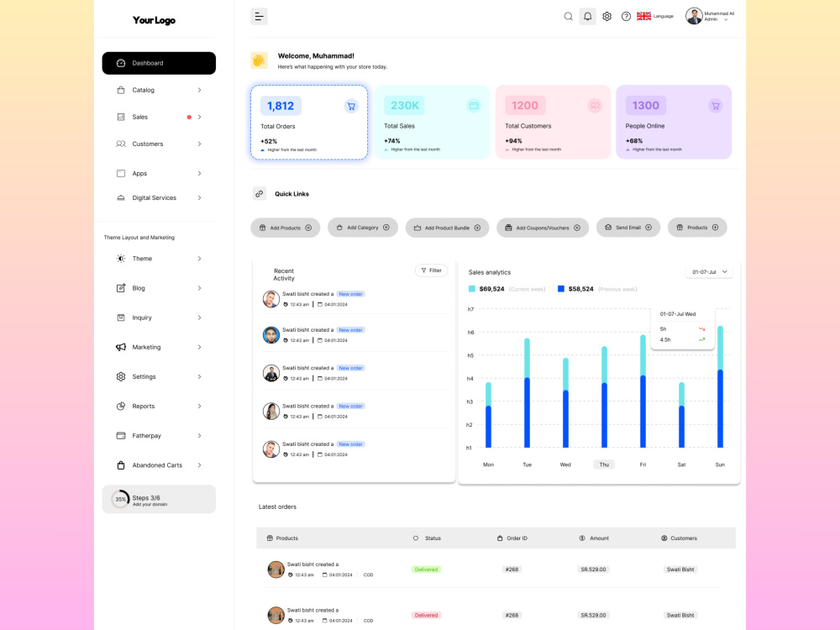The image size is (840, 630).
Task: Click the Theme sun icon
Action: tap(121, 259)
